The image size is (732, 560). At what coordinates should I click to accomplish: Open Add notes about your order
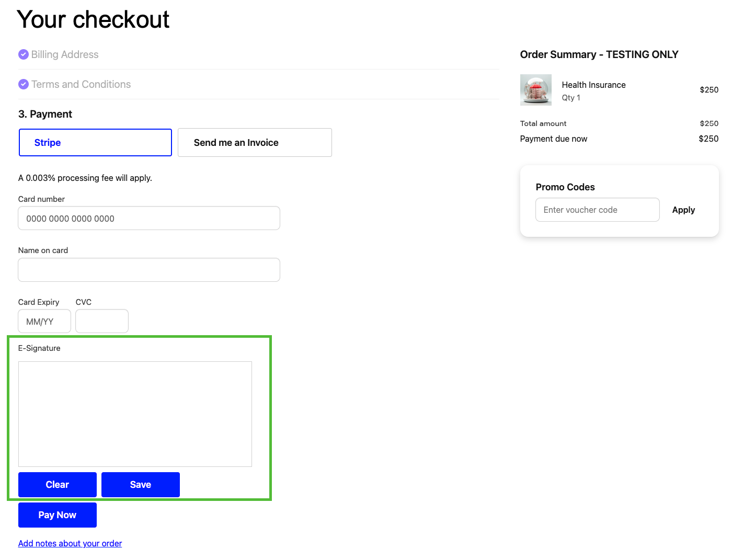70,543
